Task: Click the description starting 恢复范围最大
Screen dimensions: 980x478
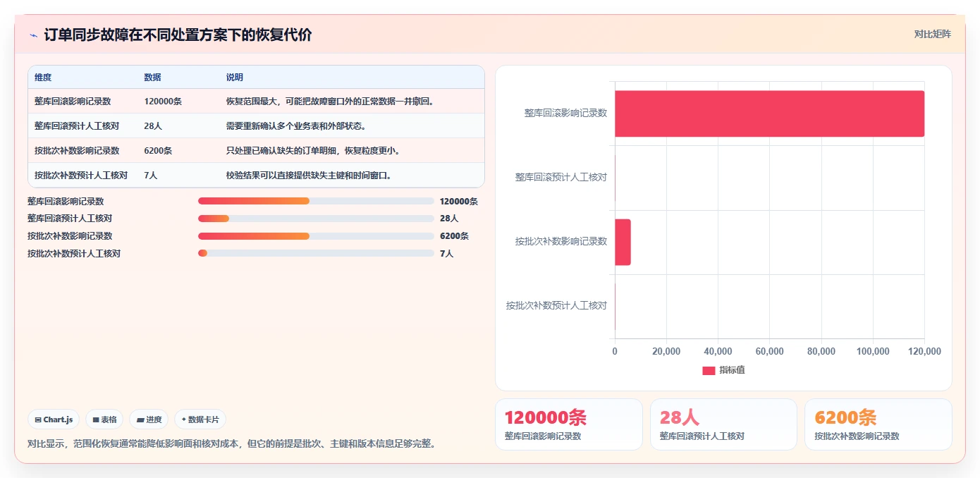Action: pos(331,102)
